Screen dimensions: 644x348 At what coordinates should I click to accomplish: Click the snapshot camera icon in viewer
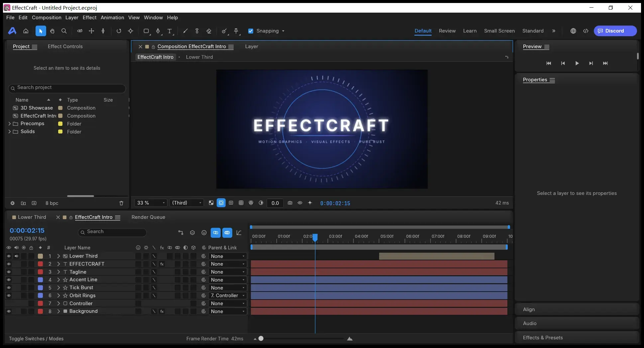pyautogui.click(x=290, y=203)
